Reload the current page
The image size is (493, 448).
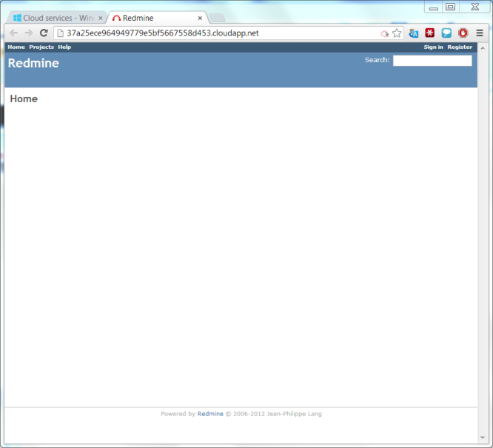coord(44,33)
